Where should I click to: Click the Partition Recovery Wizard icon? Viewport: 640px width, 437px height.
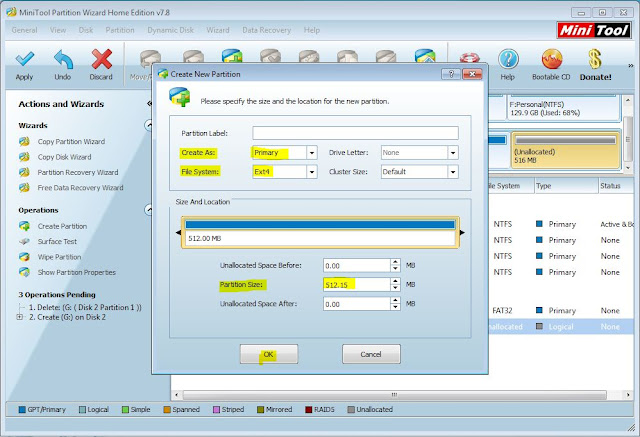24,172
